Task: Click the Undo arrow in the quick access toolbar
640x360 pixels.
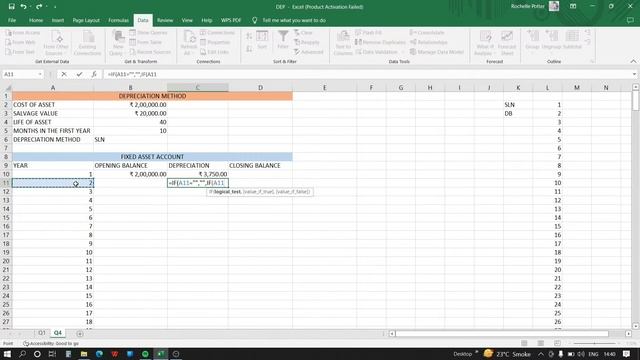Action: coord(23,7)
